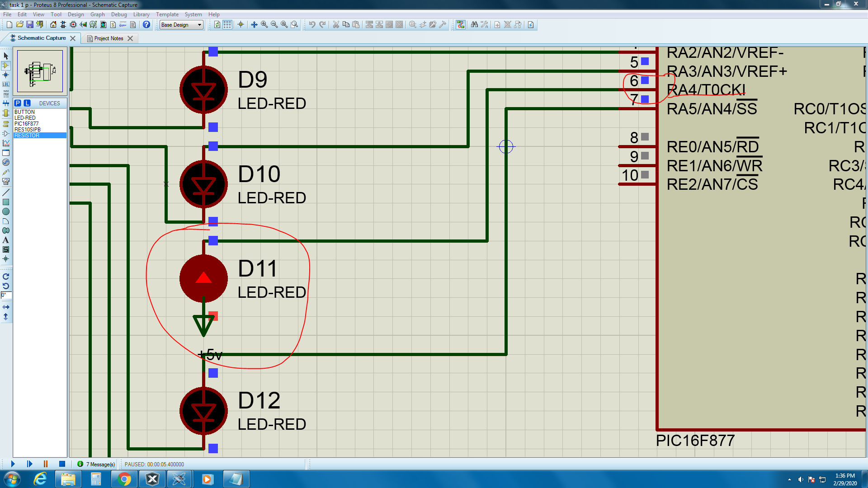Open Terminals mode in left toolbar

pos(6,124)
